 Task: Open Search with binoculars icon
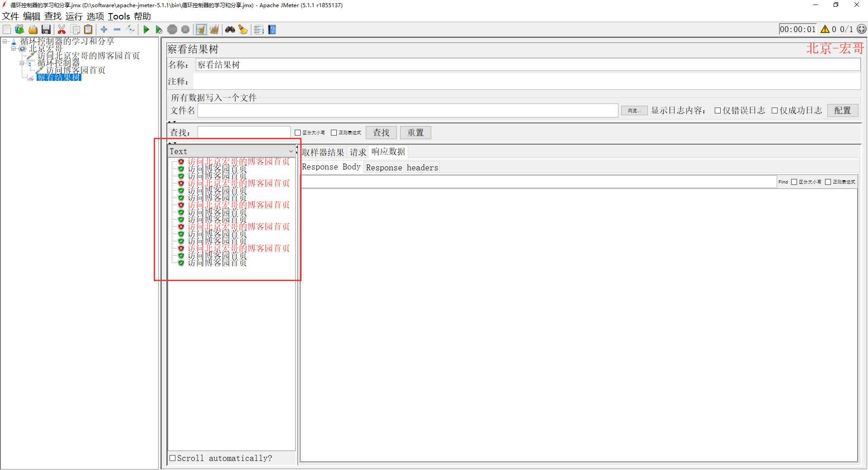[x=230, y=30]
